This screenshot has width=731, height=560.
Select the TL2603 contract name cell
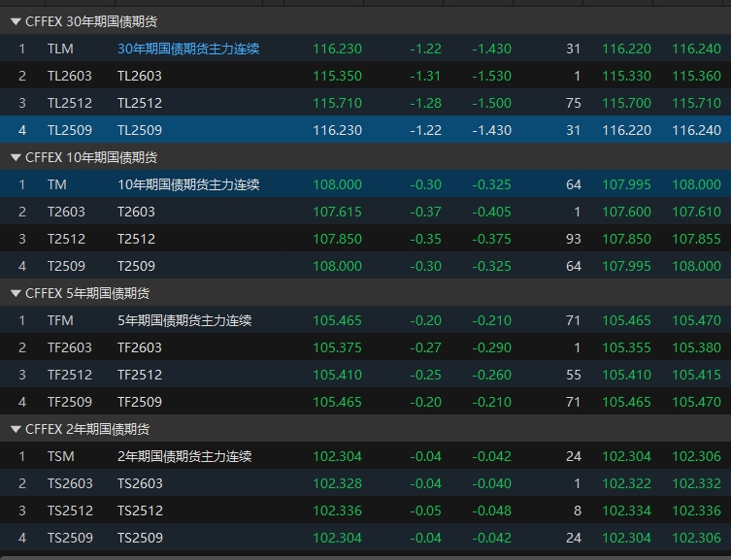[140, 76]
